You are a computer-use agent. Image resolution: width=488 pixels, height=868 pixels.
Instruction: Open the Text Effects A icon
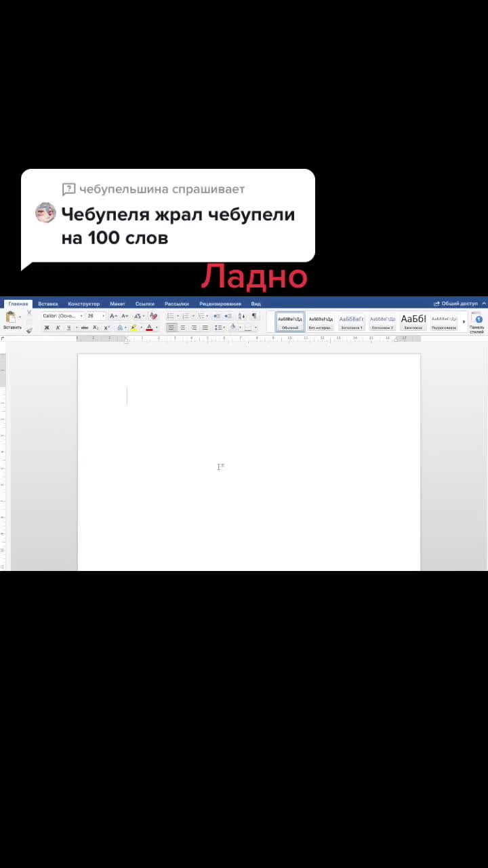(121, 328)
